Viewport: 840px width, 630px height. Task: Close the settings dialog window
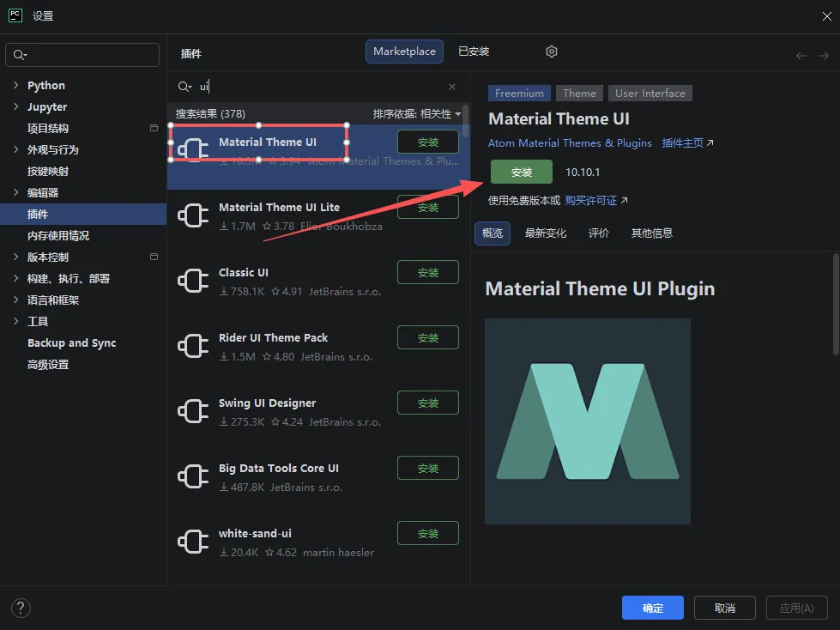tap(826, 16)
